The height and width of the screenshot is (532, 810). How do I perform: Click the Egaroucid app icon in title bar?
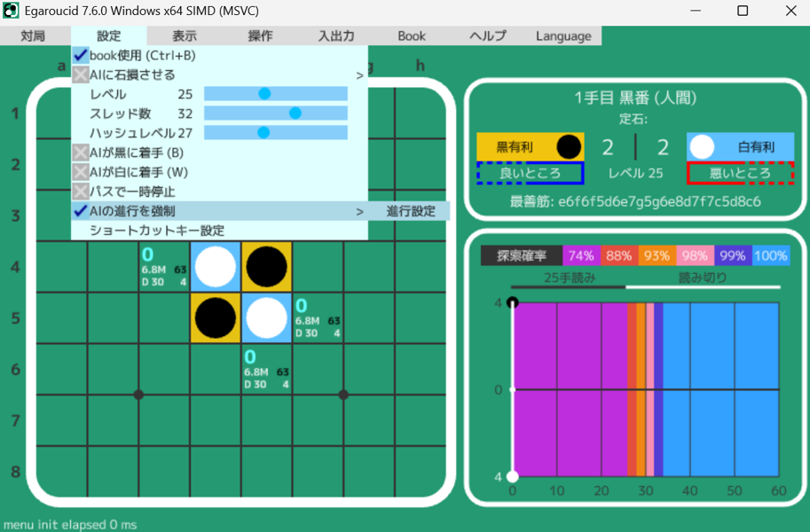click(x=12, y=12)
